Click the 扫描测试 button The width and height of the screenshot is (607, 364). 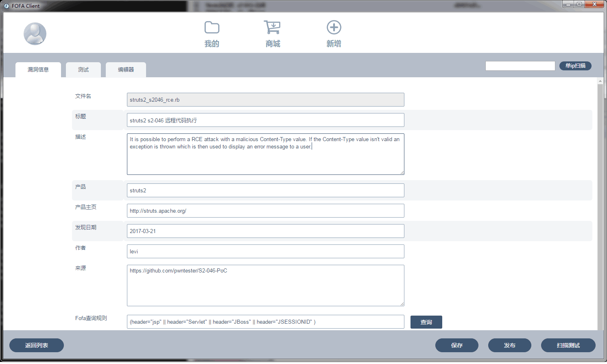pos(568,345)
